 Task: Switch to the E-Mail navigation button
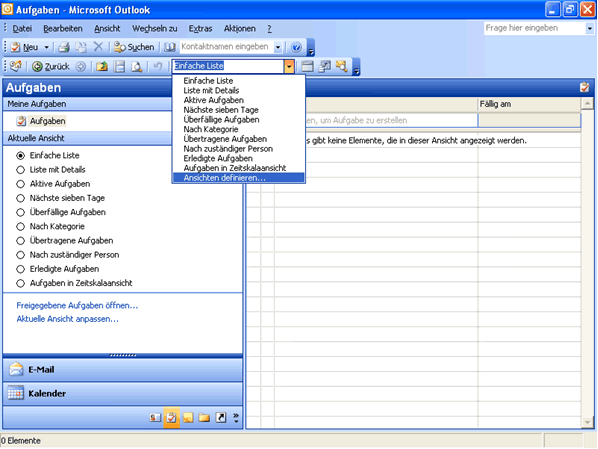click(123, 370)
